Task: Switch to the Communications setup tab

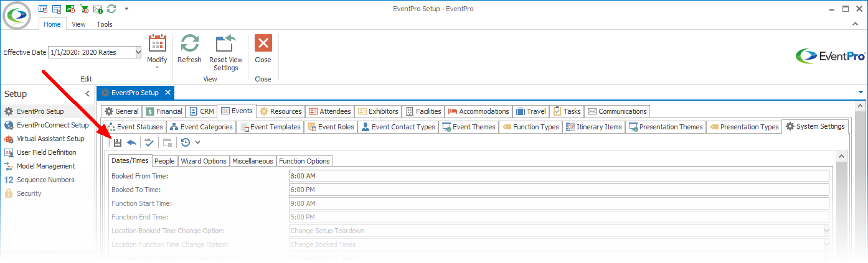Action: click(x=618, y=111)
